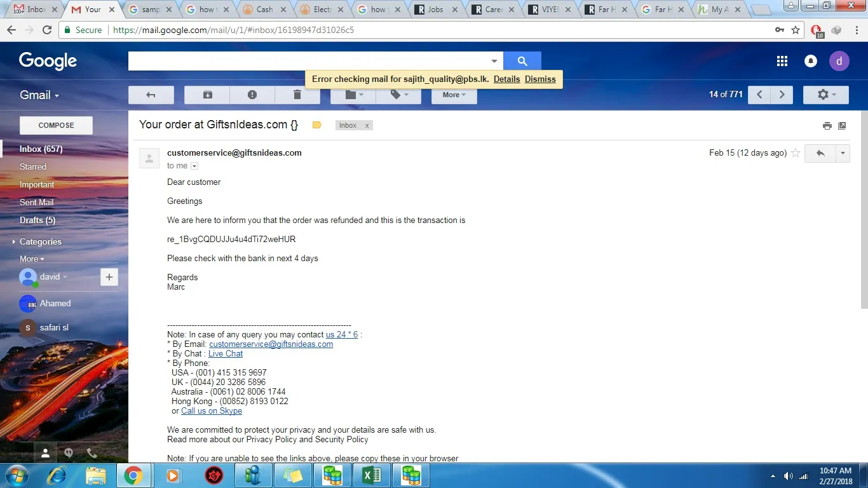Viewport: 868px width, 488px height.
Task: Remove the Inbox label with x
Action: tap(367, 126)
